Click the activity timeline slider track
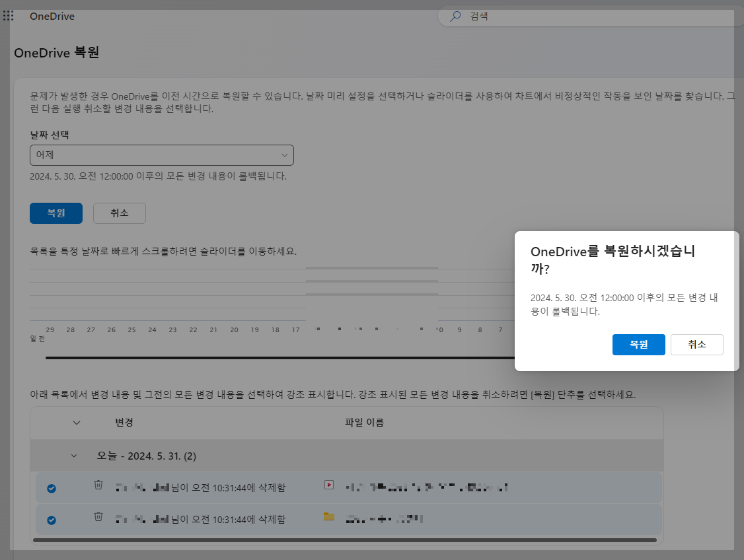Viewport: 744px width, 560px height. coord(280,357)
